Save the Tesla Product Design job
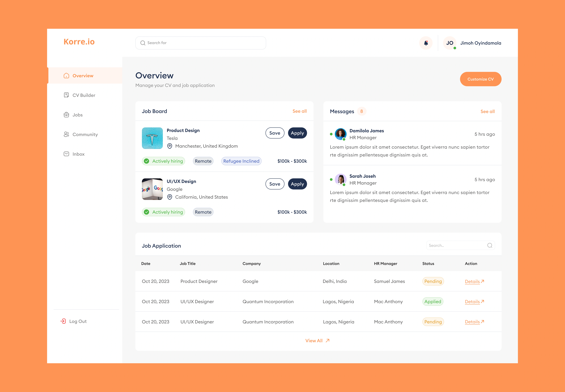Image resolution: width=565 pixels, height=392 pixels. [x=275, y=133]
